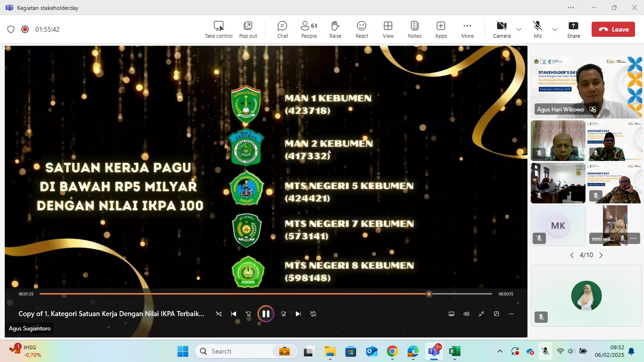Open the Windows Start menu
Screen dimensions: 644x362
183,351
